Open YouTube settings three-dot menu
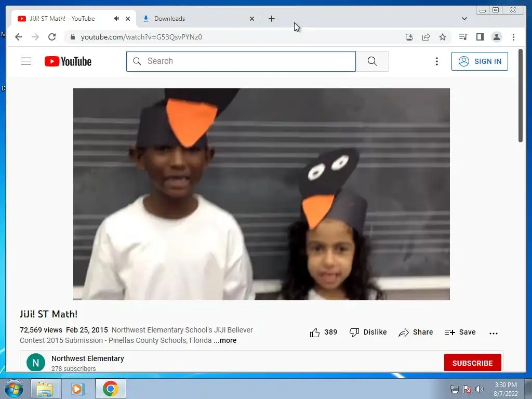532x399 pixels. [x=436, y=61]
